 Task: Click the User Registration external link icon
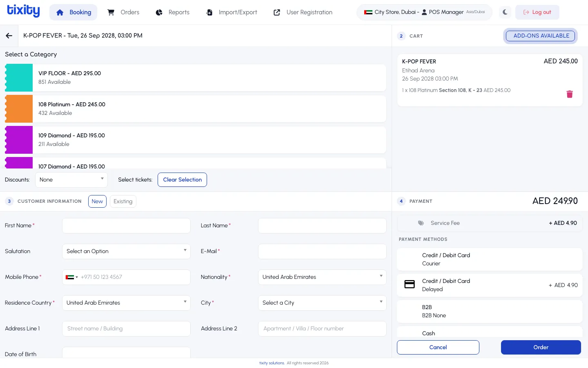(x=277, y=12)
